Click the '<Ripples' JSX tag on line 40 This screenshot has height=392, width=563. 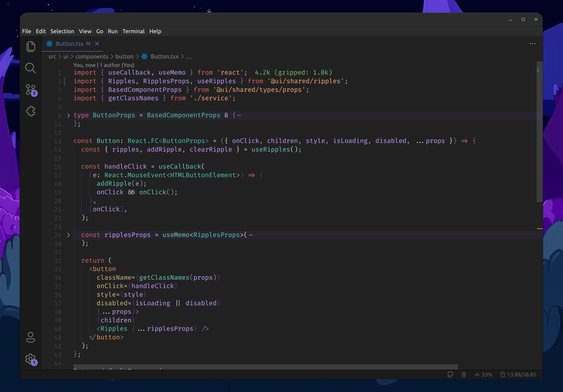pos(112,329)
